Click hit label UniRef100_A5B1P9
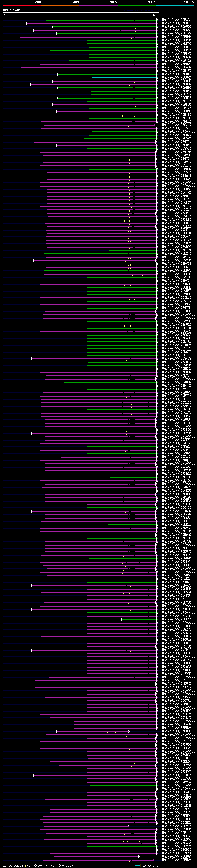Screen dimensions: 197x868 click(x=176, y=34)
